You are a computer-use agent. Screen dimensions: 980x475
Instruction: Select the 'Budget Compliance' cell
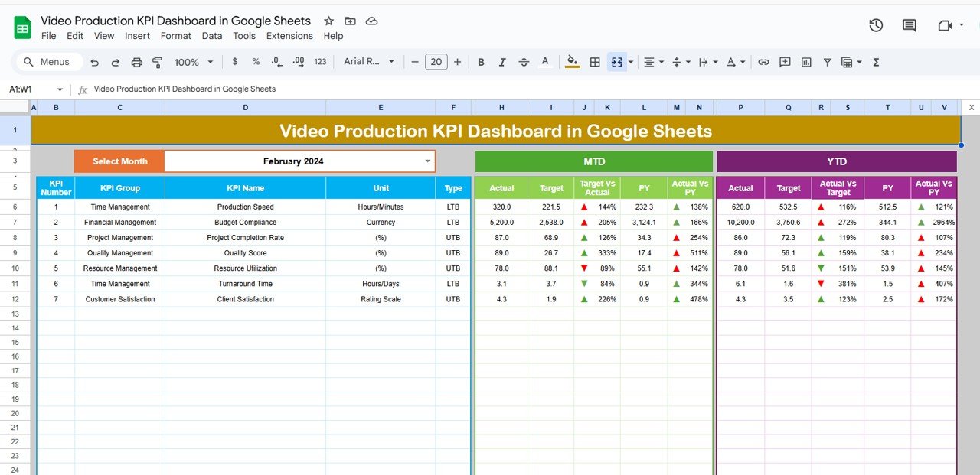point(245,223)
